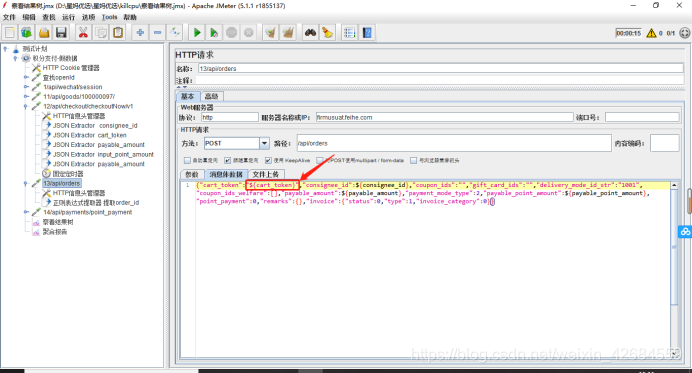Switch to the 参数 tab
This screenshot has width=692, height=373.
point(192,174)
